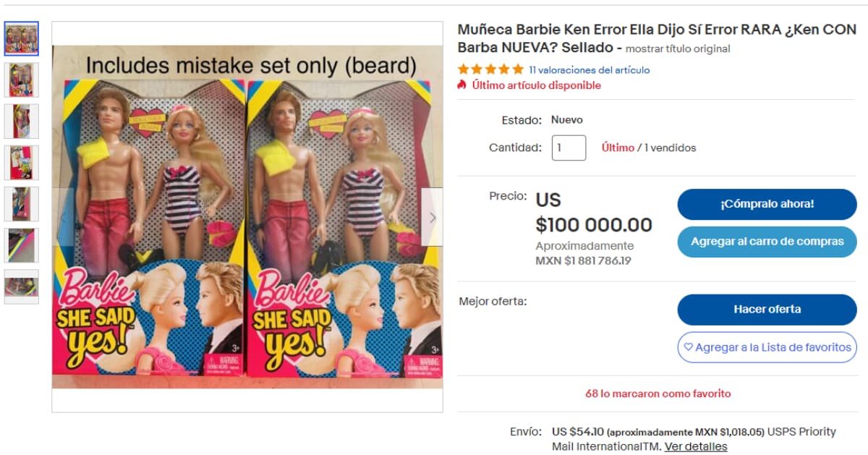Image resolution: width=868 pixels, height=455 pixels.
Task: Click the five-star rating icons
Action: point(490,70)
